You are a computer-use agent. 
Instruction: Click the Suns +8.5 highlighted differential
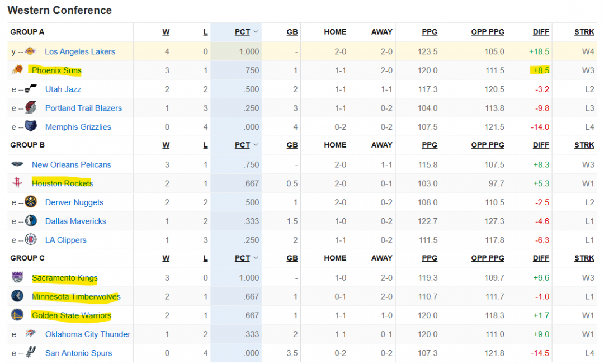point(540,70)
